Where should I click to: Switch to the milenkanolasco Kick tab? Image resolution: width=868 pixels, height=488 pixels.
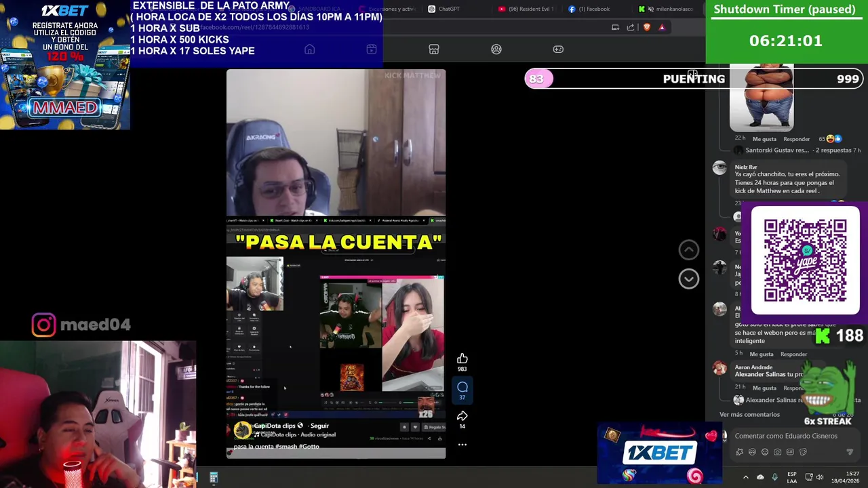point(667,9)
